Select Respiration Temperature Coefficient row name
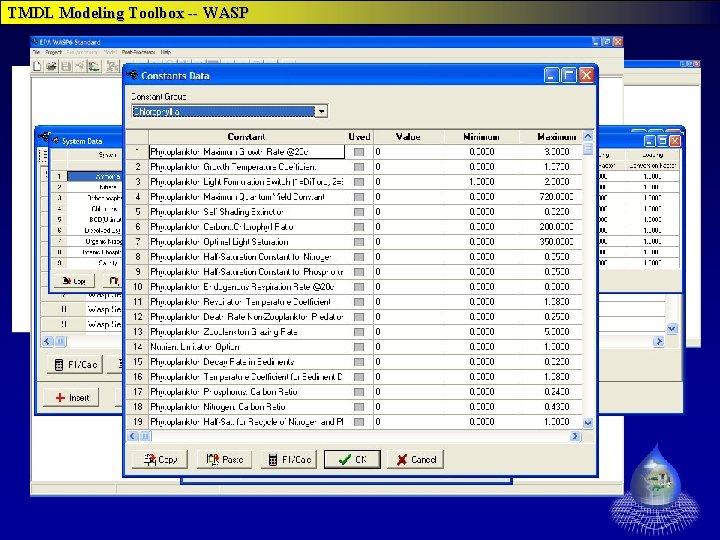This screenshot has height=540, width=720. click(247, 302)
